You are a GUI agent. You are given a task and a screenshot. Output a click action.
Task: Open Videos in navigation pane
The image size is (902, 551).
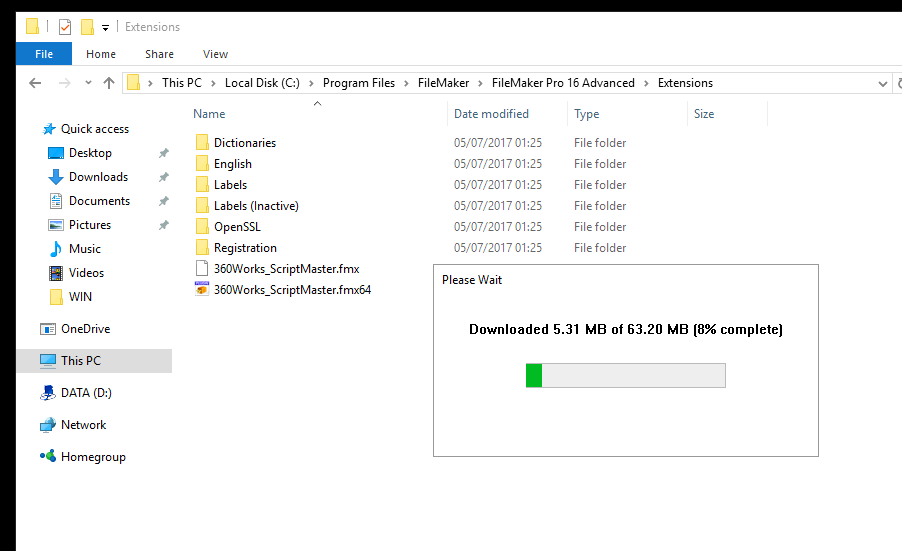coord(86,273)
